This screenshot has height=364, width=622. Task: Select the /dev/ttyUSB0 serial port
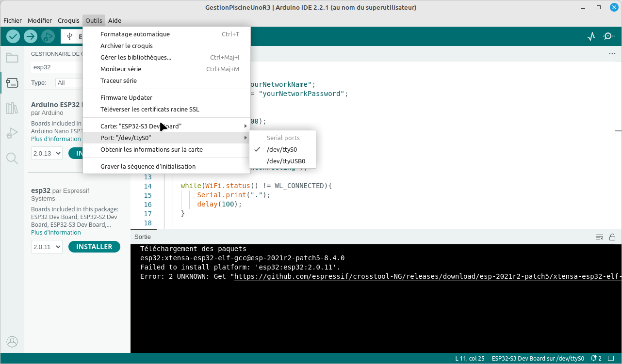pyautogui.click(x=282, y=161)
